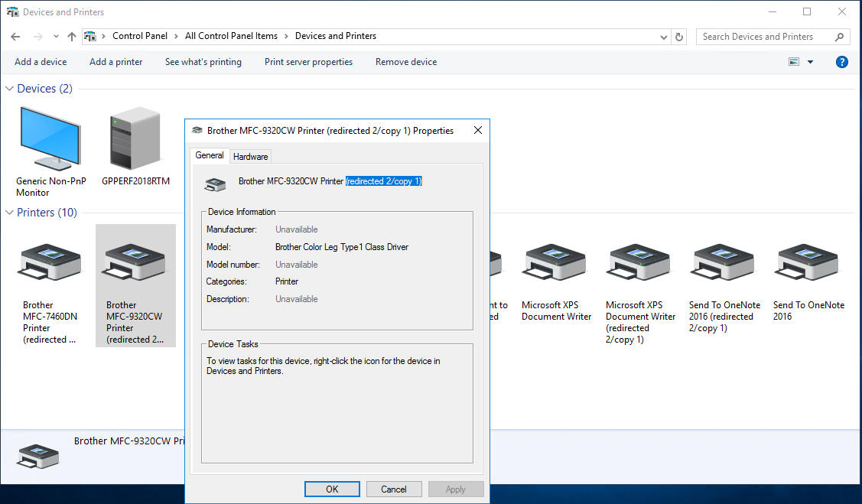Click the Control Panel breadcrumb
Viewport: 862px width, 504px height.
click(x=140, y=36)
